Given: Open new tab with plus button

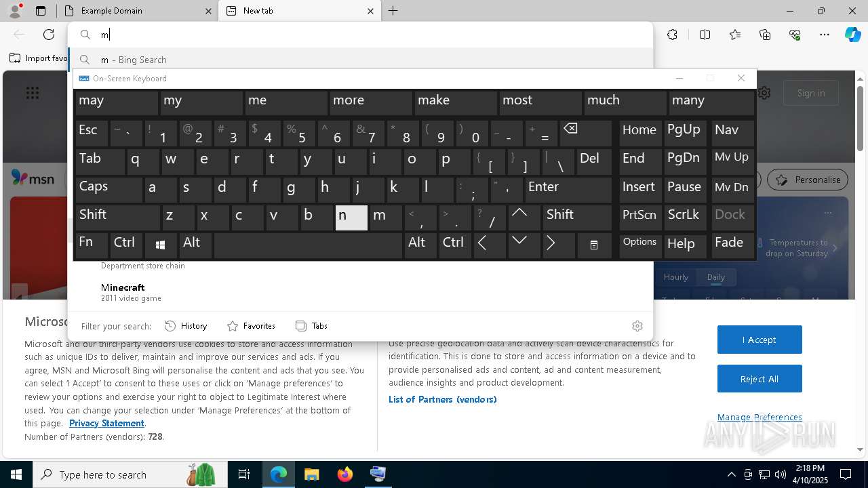Looking at the screenshot, I should pos(393,11).
